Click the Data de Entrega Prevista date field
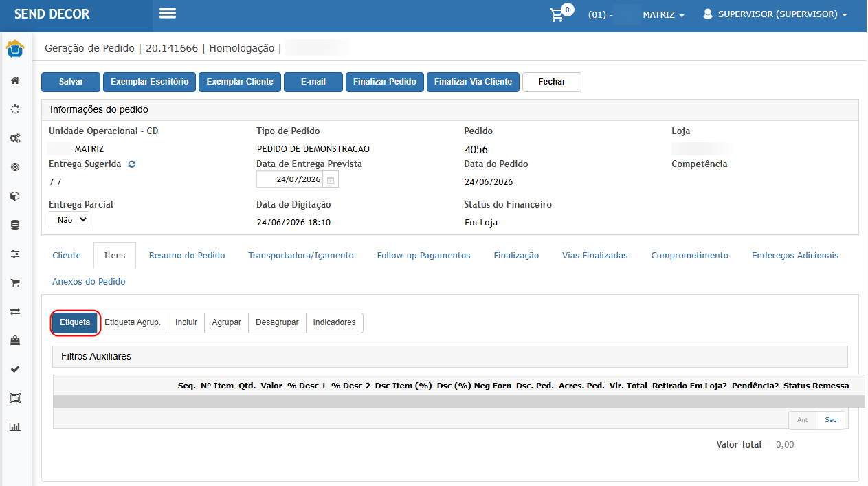868x486 pixels. [290, 179]
